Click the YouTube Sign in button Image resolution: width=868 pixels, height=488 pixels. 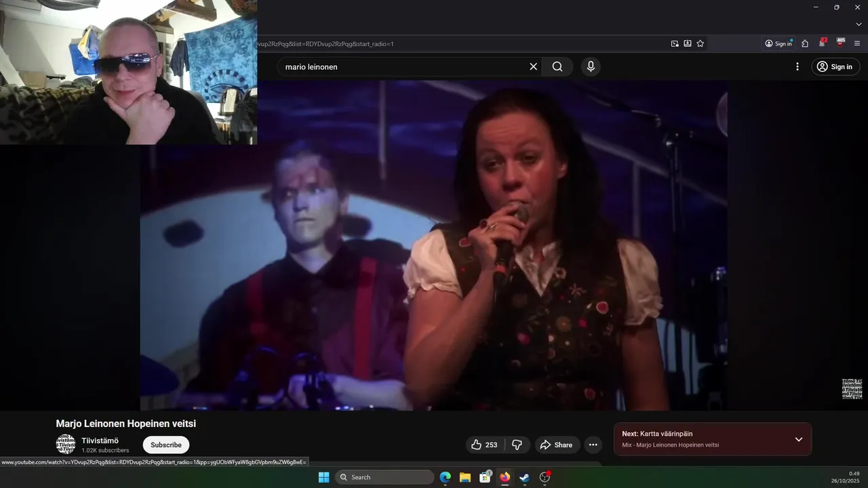point(835,66)
